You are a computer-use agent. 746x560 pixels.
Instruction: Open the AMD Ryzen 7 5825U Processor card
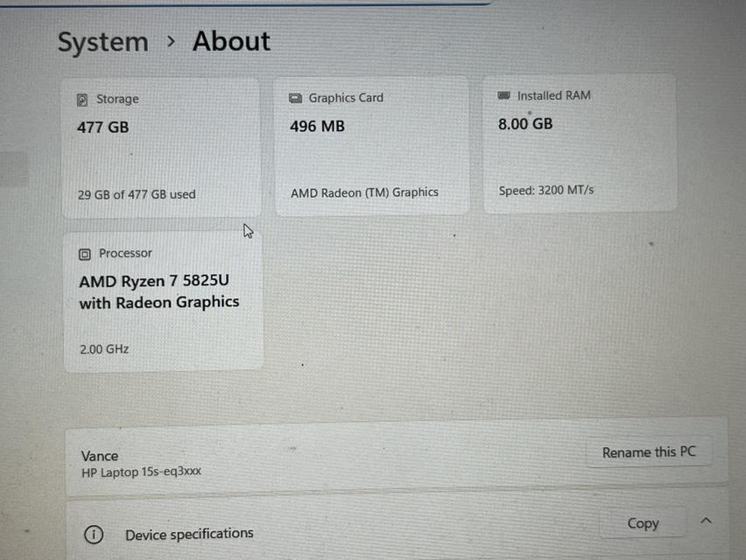[163, 300]
